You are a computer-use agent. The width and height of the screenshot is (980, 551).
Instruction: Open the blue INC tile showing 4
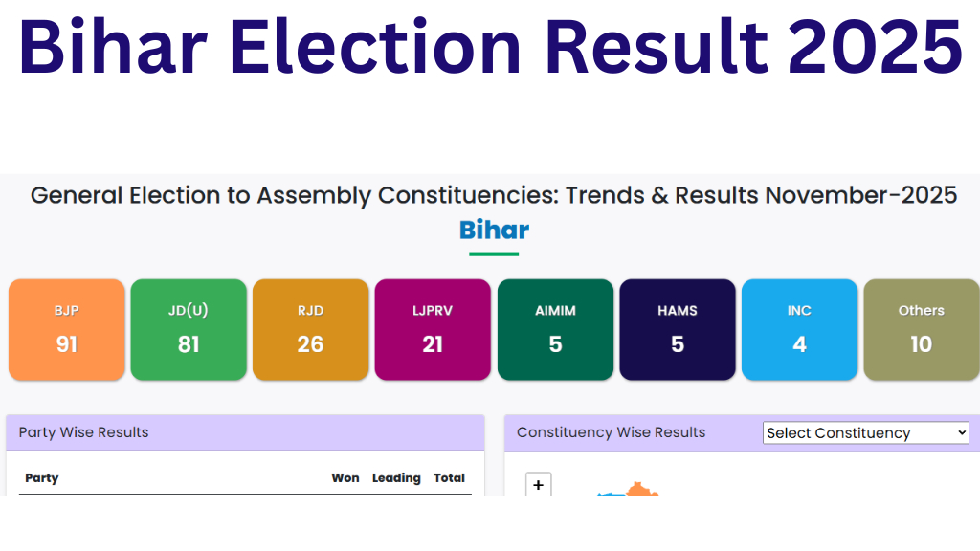(x=799, y=329)
